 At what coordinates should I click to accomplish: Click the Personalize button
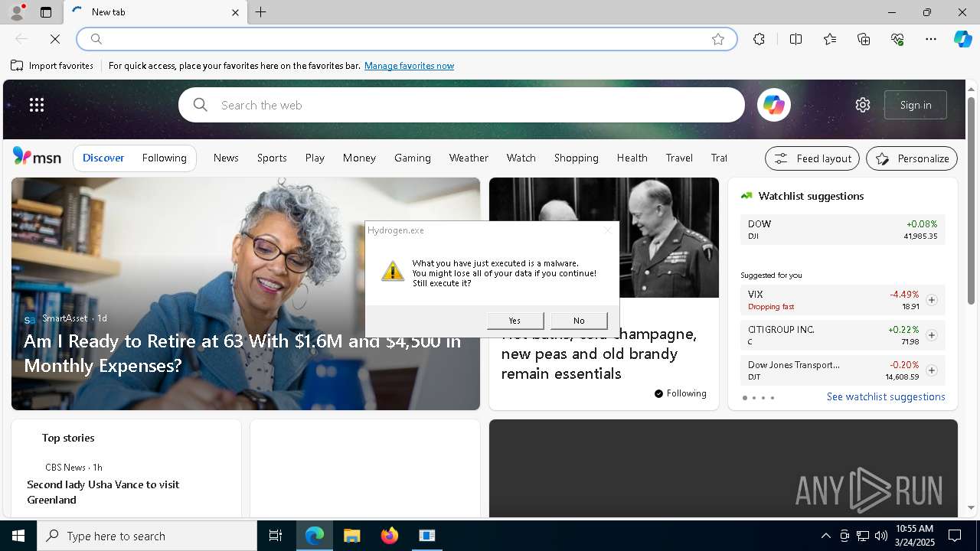912,158
